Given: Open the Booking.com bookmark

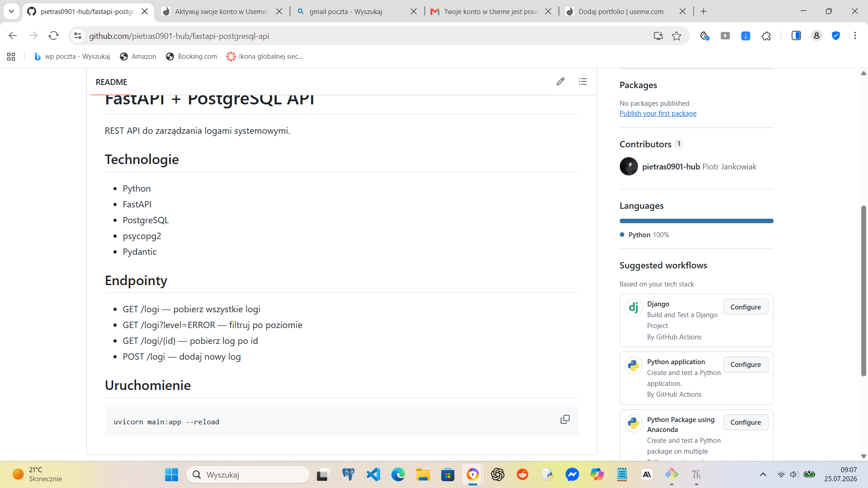Looking at the screenshot, I should pyautogui.click(x=192, y=56).
